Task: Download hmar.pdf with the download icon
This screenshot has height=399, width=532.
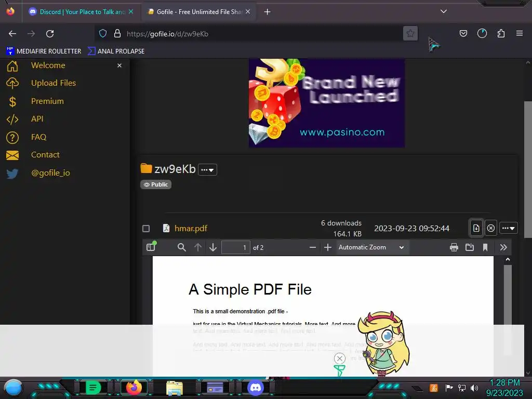Action: 476,228
